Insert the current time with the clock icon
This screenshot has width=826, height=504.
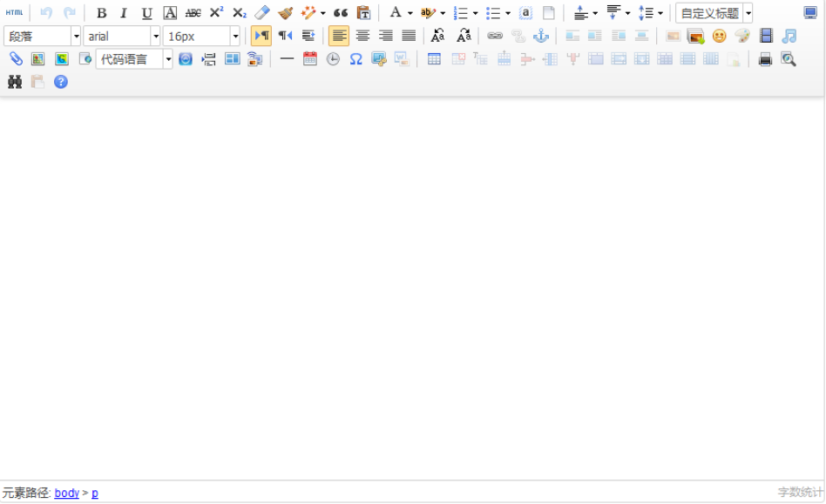click(x=333, y=59)
